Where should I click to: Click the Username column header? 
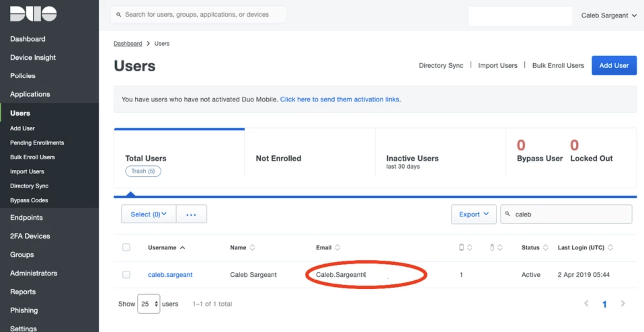[x=162, y=248]
